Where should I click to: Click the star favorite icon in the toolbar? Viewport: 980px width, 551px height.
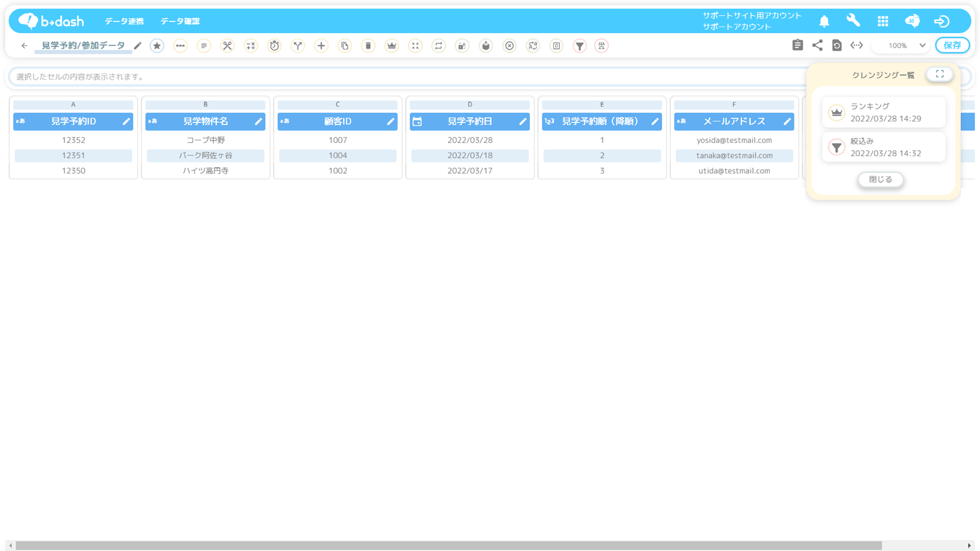pyautogui.click(x=157, y=46)
